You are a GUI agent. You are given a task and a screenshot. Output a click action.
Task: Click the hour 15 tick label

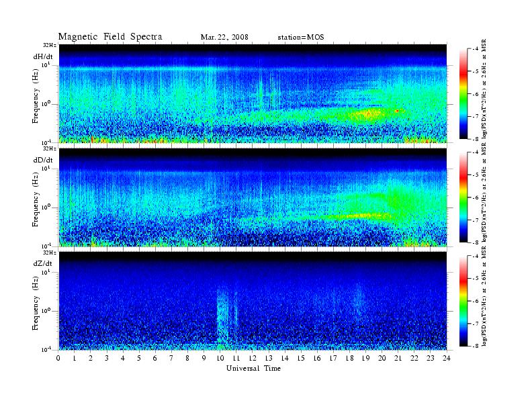point(301,358)
